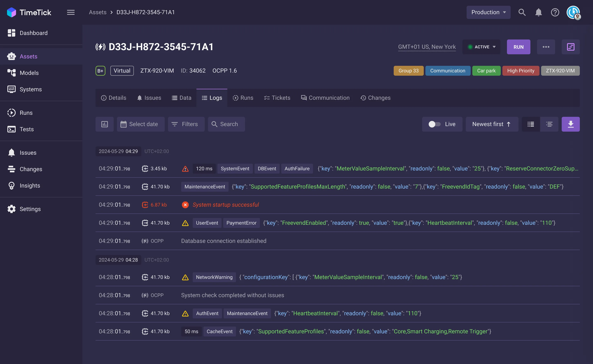The width and height of the screenshot is (593, 364).
Task: Open the Production environment dropdown
Action: 488,12
